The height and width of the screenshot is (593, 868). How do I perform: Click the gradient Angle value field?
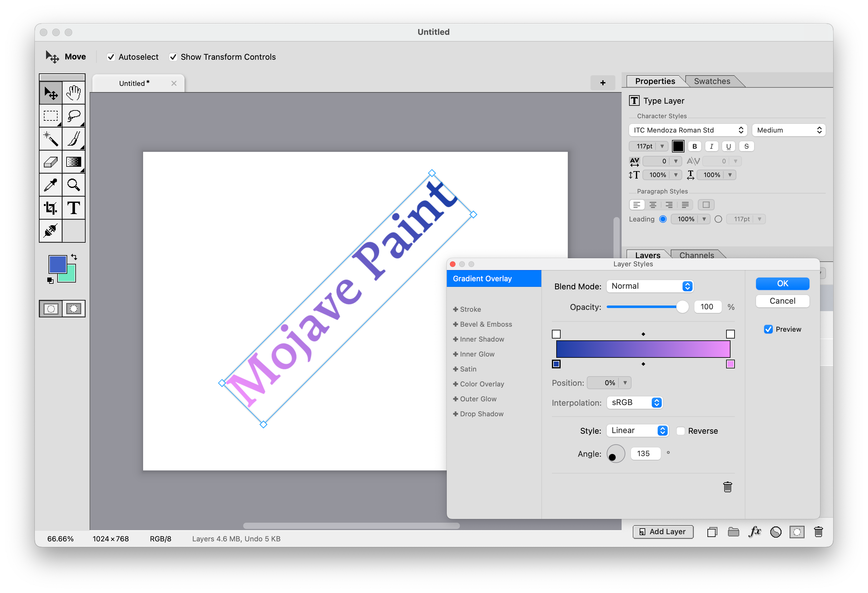point(645,454)
